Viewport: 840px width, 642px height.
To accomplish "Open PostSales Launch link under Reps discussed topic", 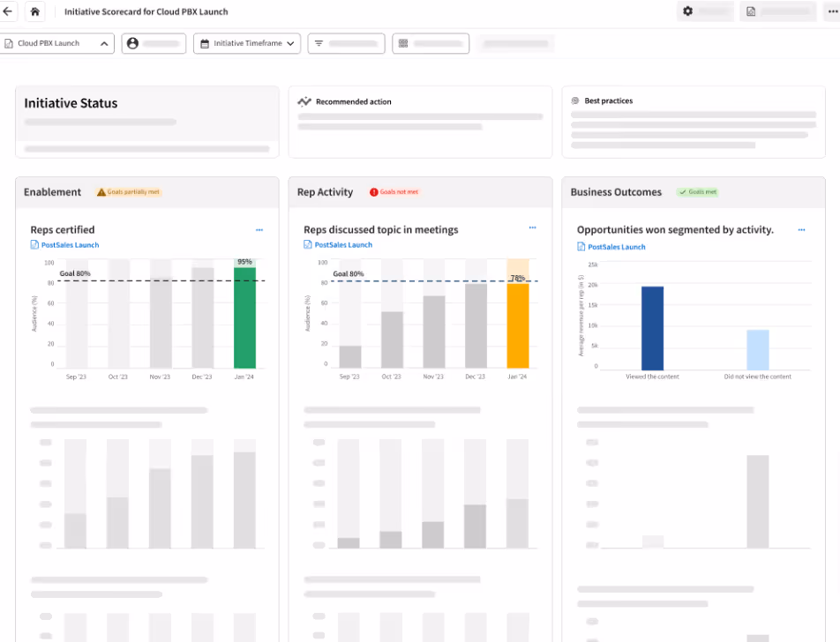I will [338, 244].
